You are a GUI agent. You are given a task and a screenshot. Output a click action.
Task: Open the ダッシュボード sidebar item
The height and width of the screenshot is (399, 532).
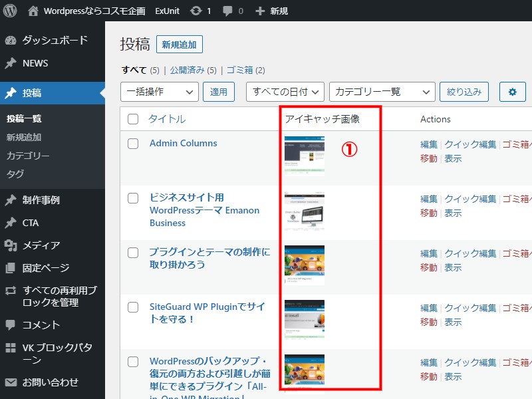tap(55, 40)
